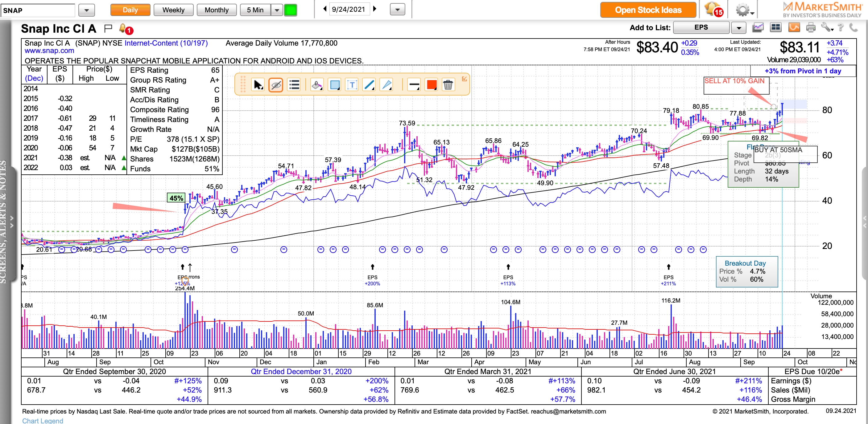Click the 2021 EPS estimate green triangle
Image resolution: width=868 pixels, height=424 pixels.
[124, 158]
